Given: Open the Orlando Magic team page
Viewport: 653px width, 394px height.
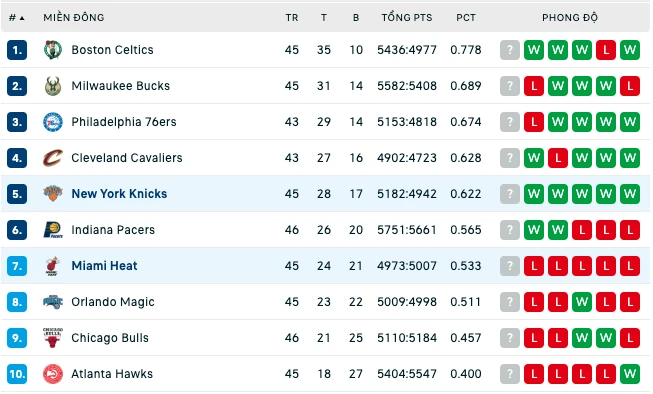Looking at the screenshot, I should click(x=113, y=302).
